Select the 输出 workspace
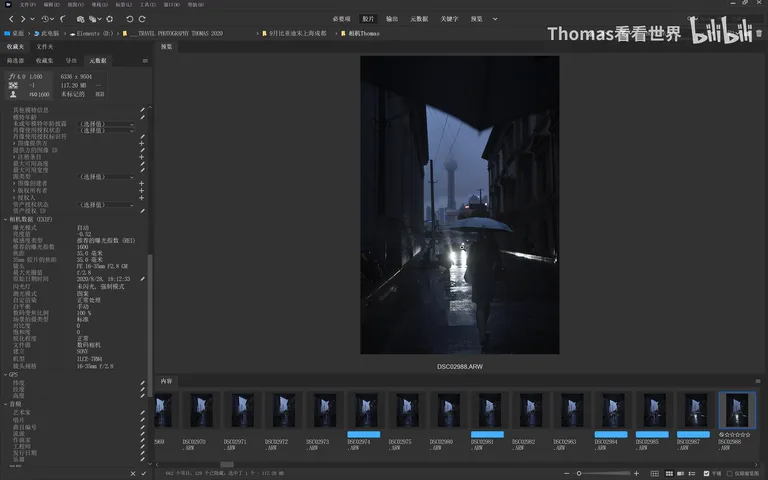The height and width of the screenshot is (480, 768). (392, 19)
